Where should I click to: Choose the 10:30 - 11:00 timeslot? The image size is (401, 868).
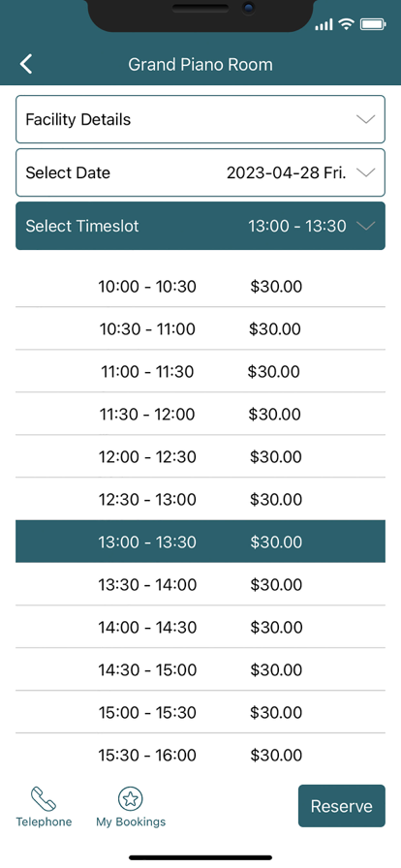click(x=200, y=328)
